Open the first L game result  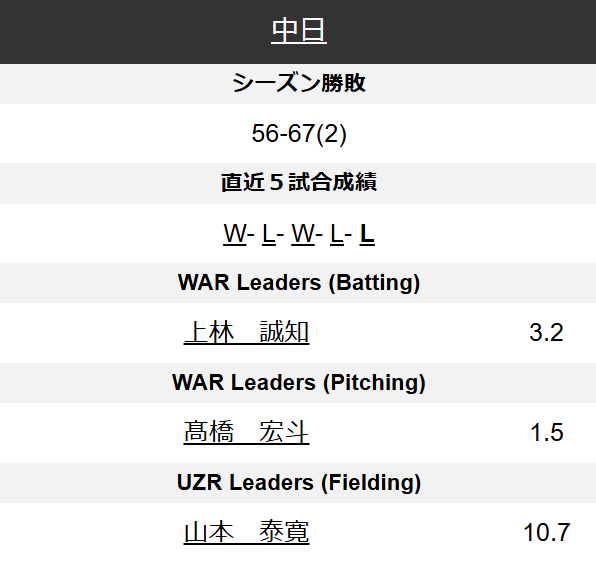pyautogui.click(x=268, y=233)
